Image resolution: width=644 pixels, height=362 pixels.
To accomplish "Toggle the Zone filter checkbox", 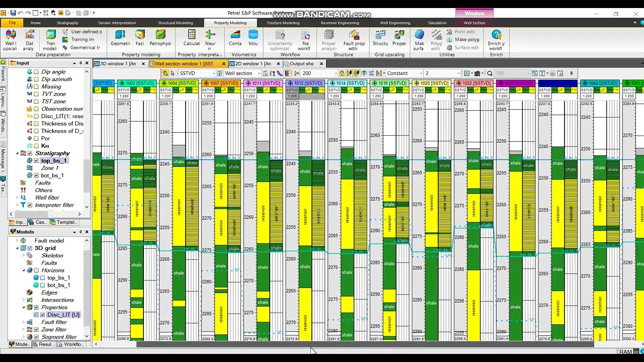I will pos(36,330).
